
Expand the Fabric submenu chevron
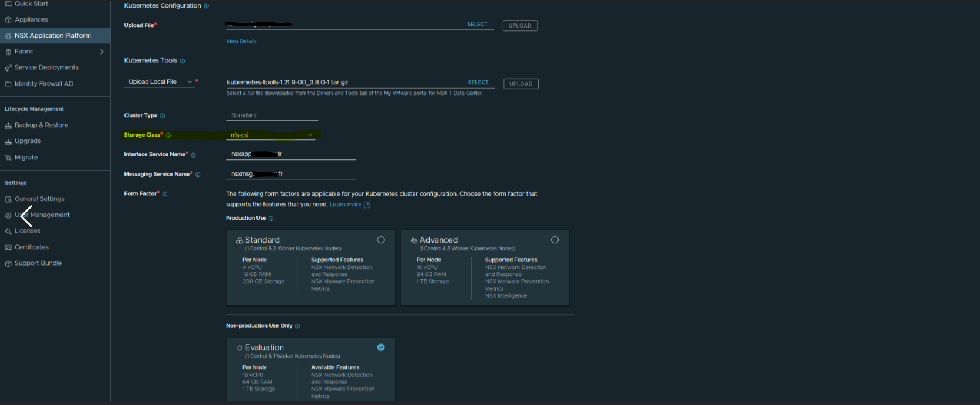point(102,52)
